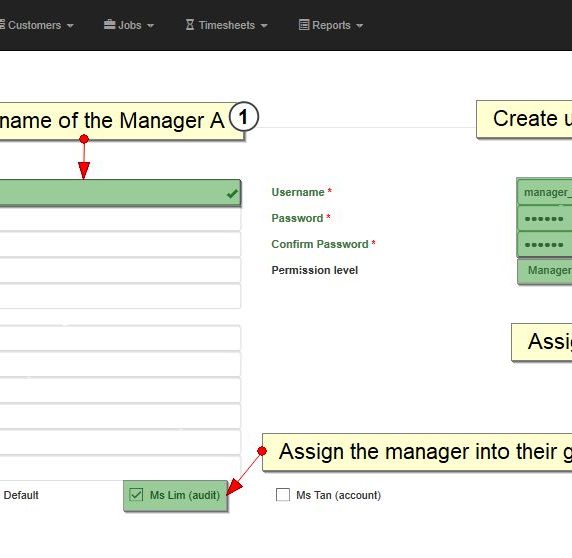Image resolution: width=572 pixels, height=558 pixels.
Task: Expand the Timesheets dropdown arrow
Action: [x=264, y=26]
